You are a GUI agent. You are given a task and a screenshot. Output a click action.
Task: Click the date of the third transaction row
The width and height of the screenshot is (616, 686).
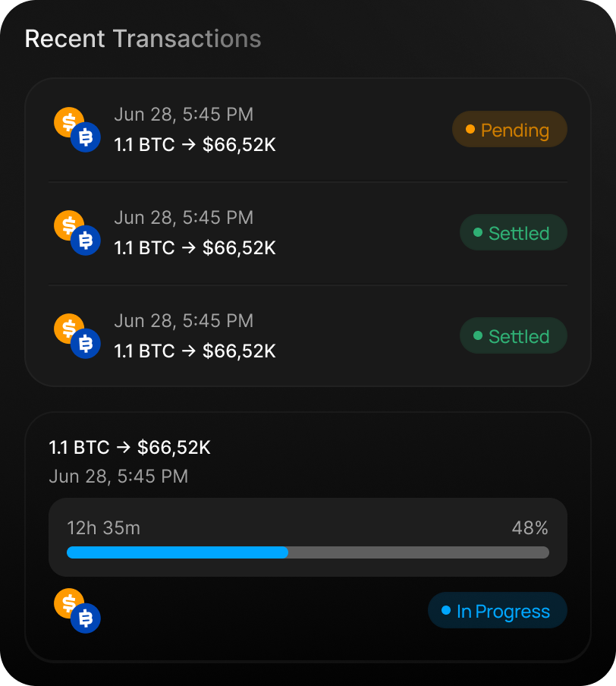[x=184, y=320]
